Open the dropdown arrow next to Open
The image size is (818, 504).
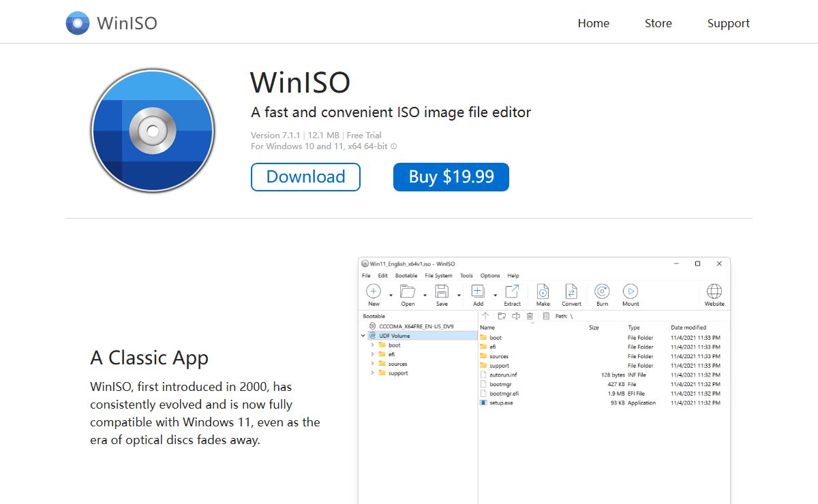[x=425, y=295]
